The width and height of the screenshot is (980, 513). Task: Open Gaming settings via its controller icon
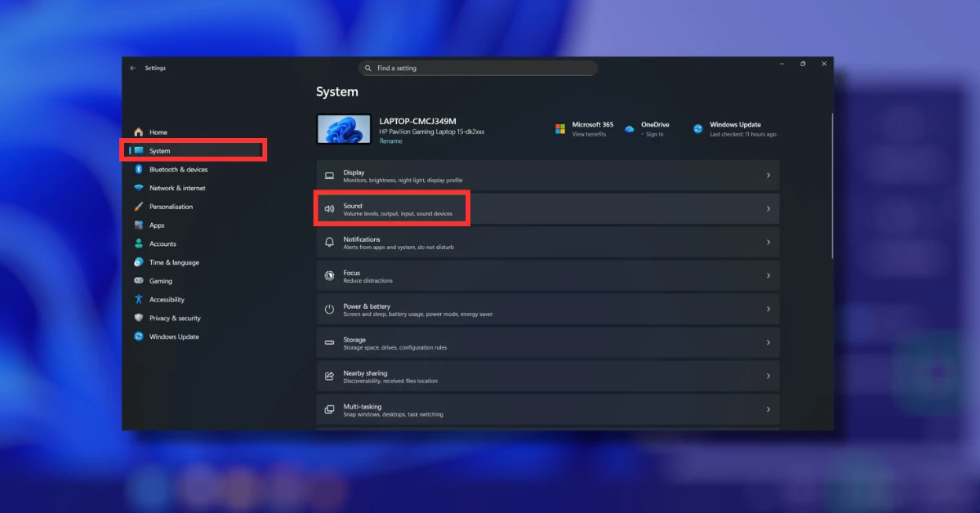(x=139, y=281)
